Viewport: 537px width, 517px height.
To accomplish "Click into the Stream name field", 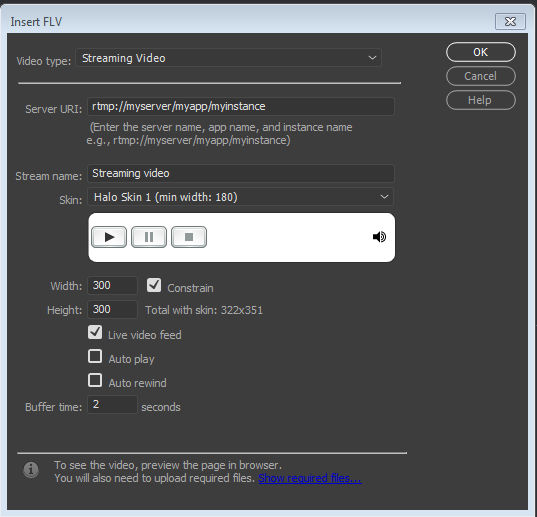I will tap(240, 173).
